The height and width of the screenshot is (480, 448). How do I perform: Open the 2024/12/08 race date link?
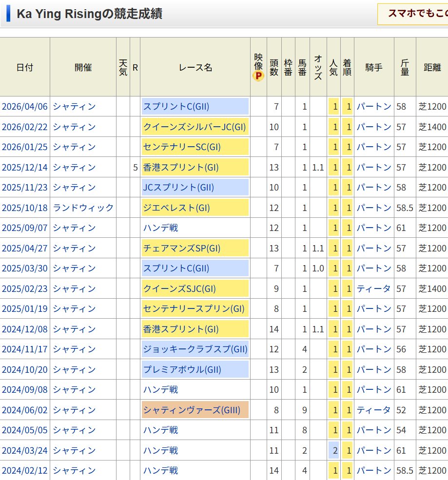(25, 329)
